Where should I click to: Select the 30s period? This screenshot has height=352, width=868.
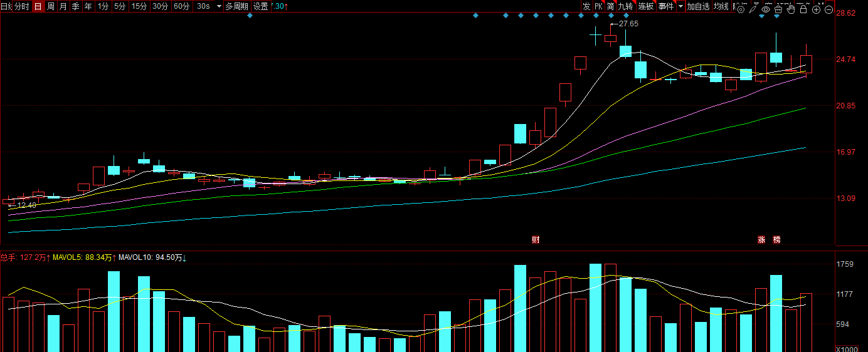[x=203, y=6]
